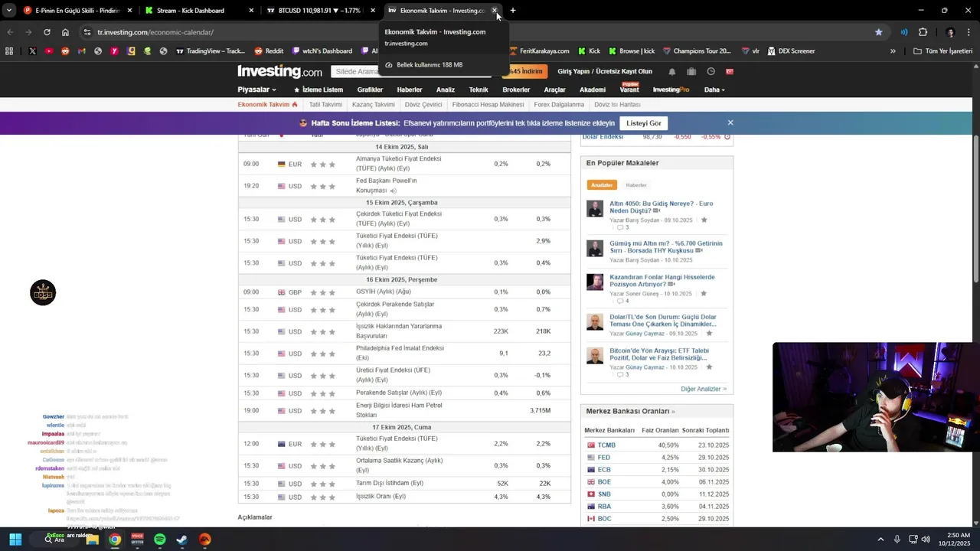Open Steam from the taskbar

click(x=182, y=540)
